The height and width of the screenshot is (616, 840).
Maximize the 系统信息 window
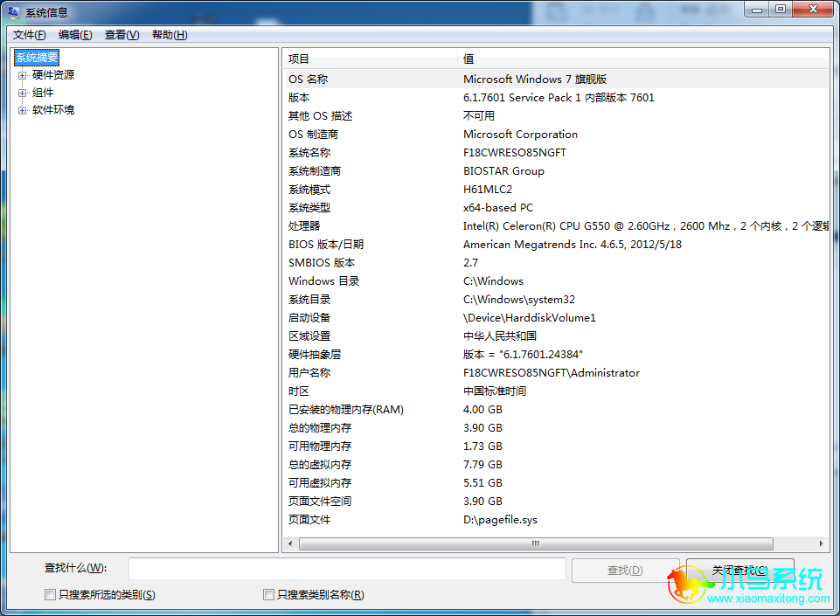pos(781,9)
